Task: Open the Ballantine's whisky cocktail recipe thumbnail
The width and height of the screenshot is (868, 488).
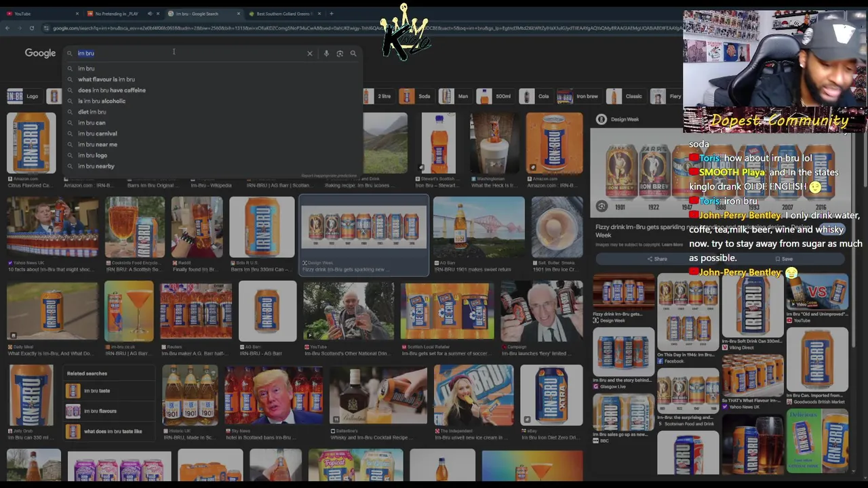Action: tap(378, 395)
